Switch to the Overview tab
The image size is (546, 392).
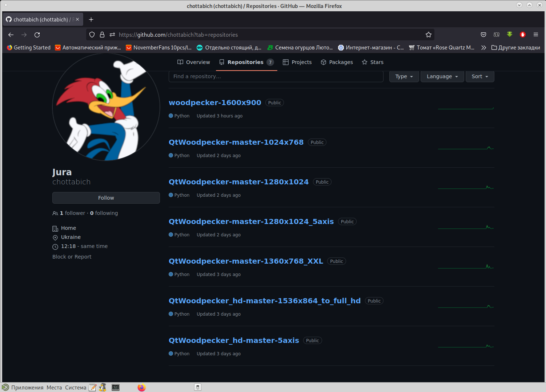click(x=193, y=62)
